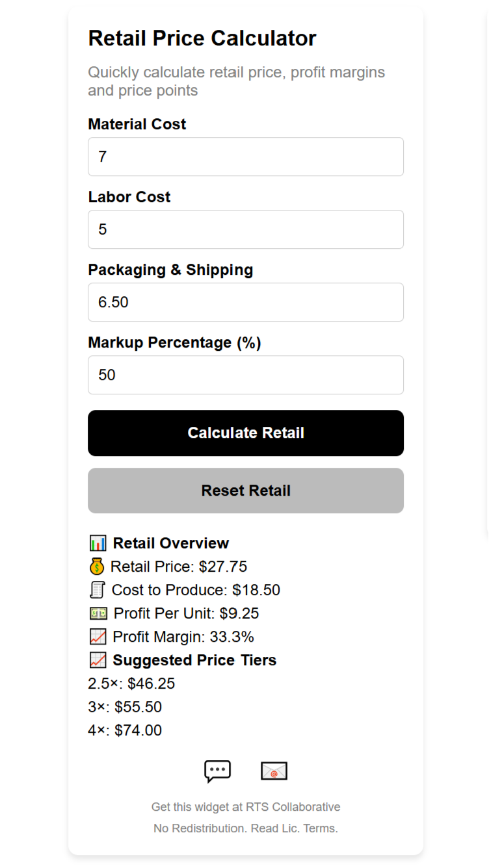This screenshot has width=489, height=868.
Task: Click the money bag icon beside Retail Price
Action: click(98, 566)
